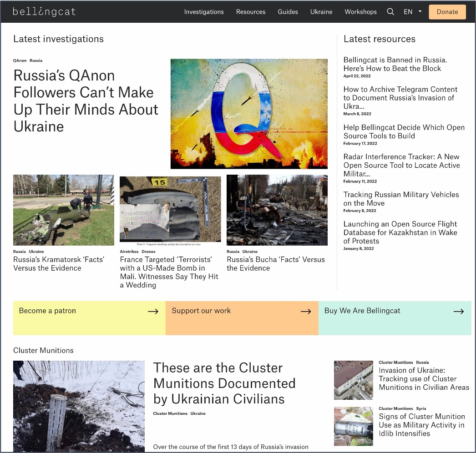
Task: Select the 'March 8, 2022' date text
Action: click(357, 114)
